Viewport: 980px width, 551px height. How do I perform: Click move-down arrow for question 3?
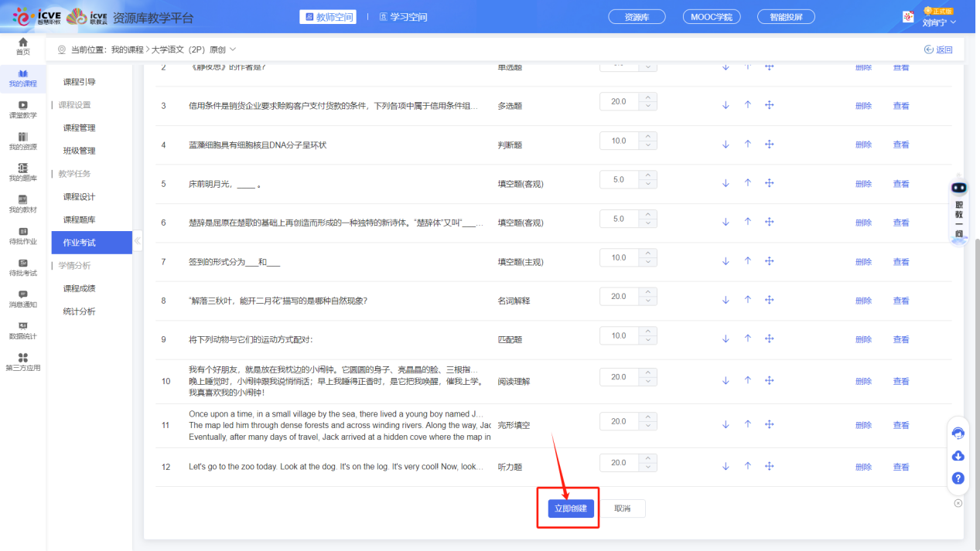point(726,105)
